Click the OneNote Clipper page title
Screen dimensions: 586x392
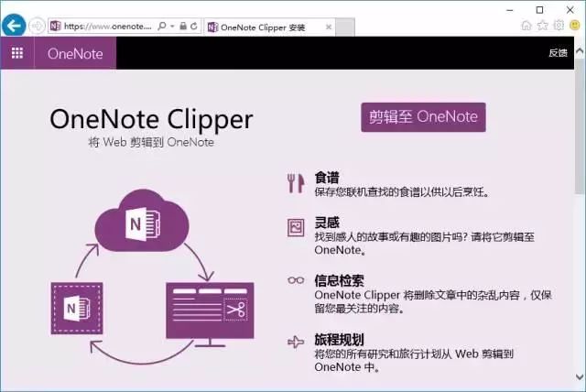pyautogui.click(x=151, y=120)
